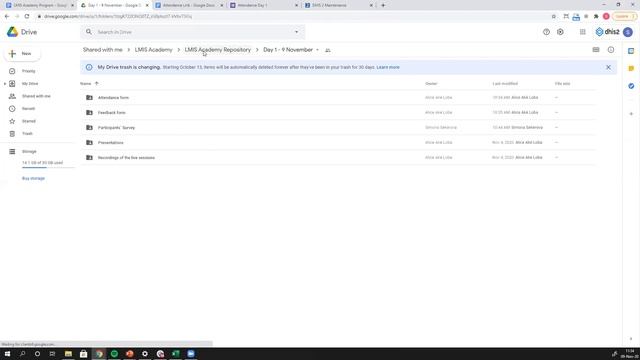Viewport: 640px width, 360px height.
Task: Open File Explorer from taskbar
Action: 68,354
